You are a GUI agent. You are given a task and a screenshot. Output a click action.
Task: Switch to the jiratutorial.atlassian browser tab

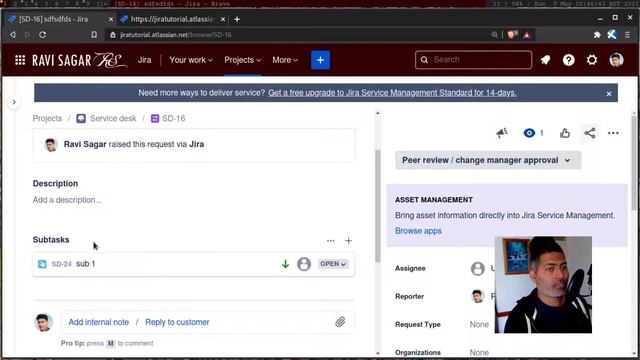(x=173, y=19)
